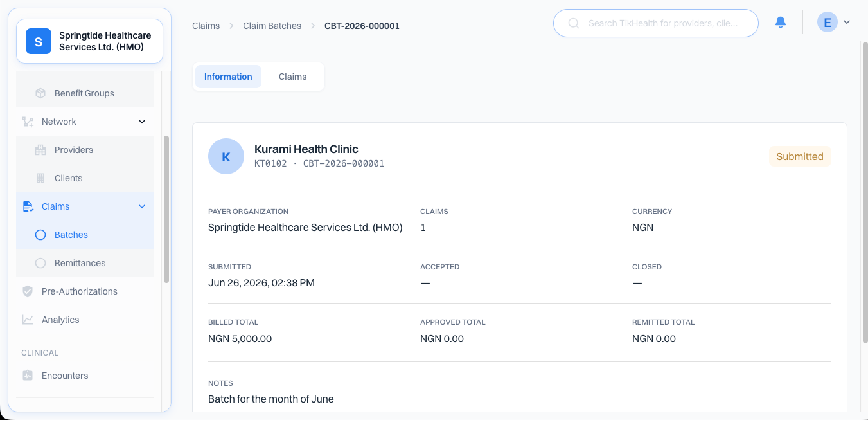Click the currency value NGN
The height and width of the screenshot is (427, 868).
[642, 227]
